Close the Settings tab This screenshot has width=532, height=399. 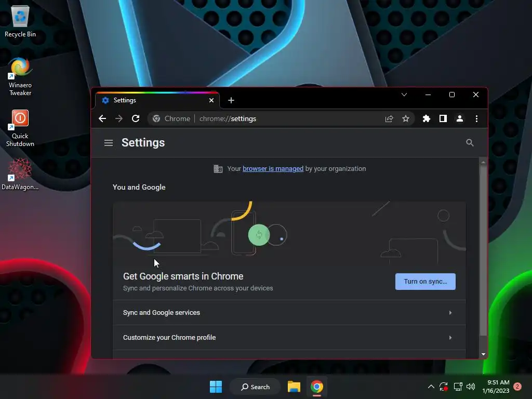click(x=211, y=100)
